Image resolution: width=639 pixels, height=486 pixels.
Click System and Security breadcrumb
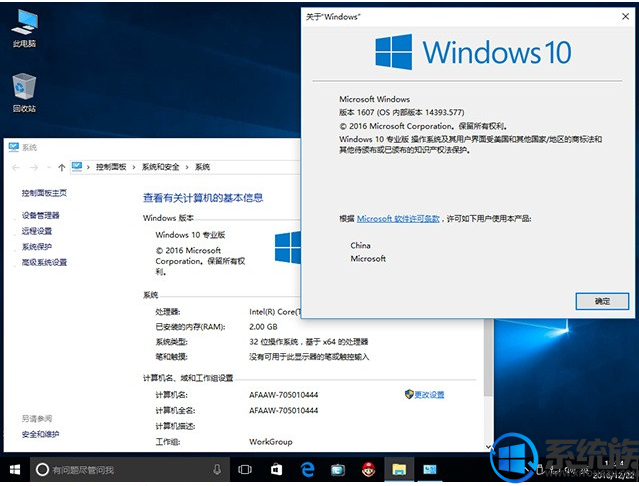click(161, 167)
